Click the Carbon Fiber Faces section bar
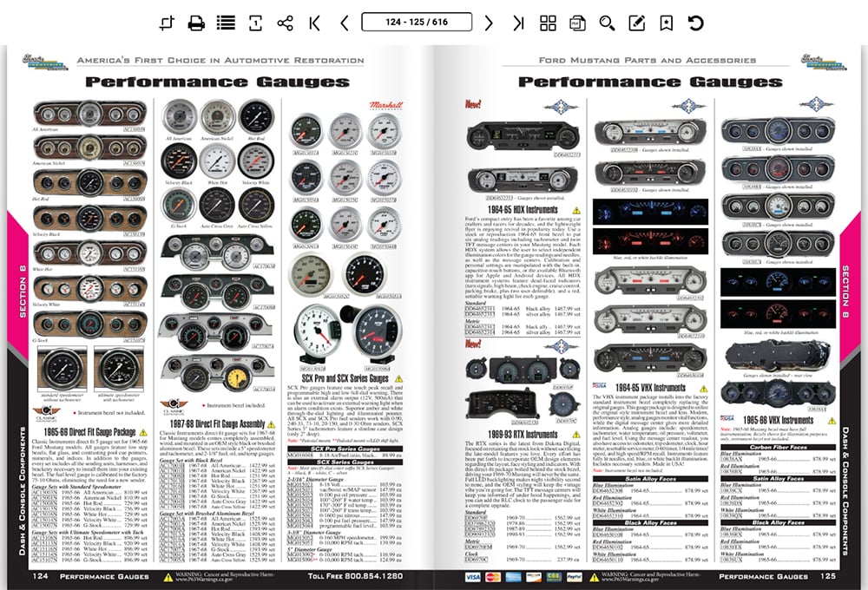 (x=779, y=447)
